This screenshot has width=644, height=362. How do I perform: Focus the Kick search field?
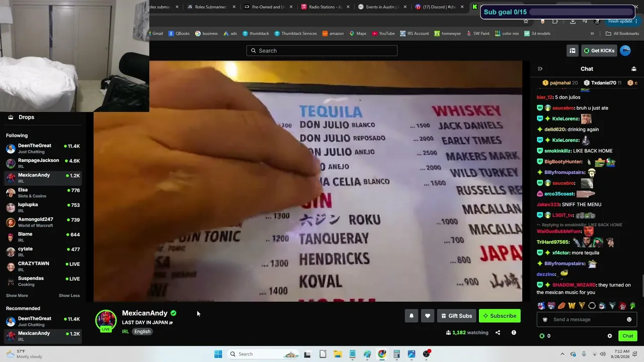[322, 50]
